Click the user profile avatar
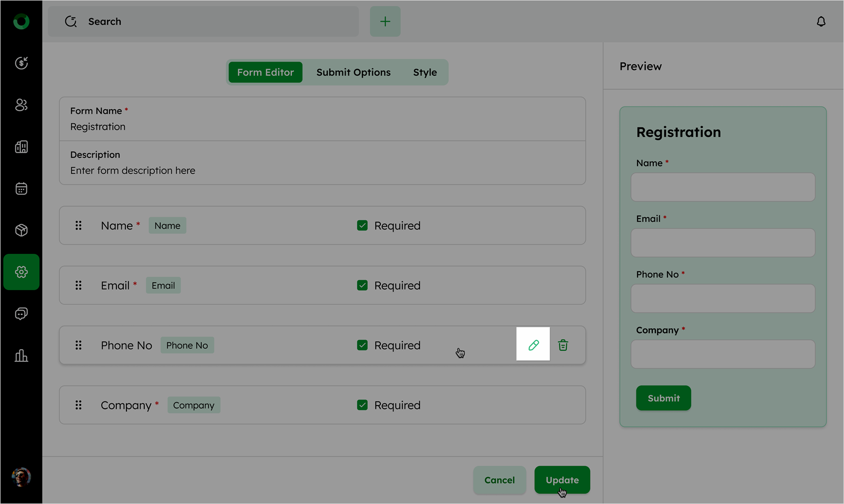This screenshot has width=844, height=504. (x=21, y=477)
